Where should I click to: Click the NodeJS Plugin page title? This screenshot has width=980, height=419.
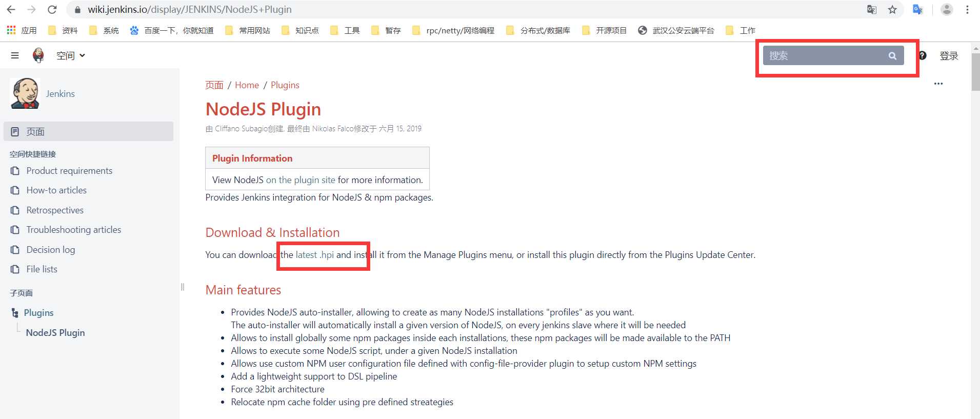coord(263,109)
